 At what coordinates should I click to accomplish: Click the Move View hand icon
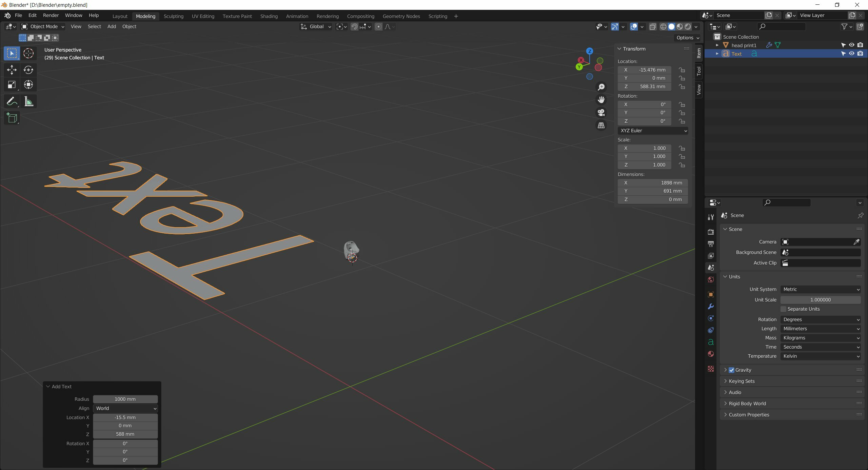point(601,100)
